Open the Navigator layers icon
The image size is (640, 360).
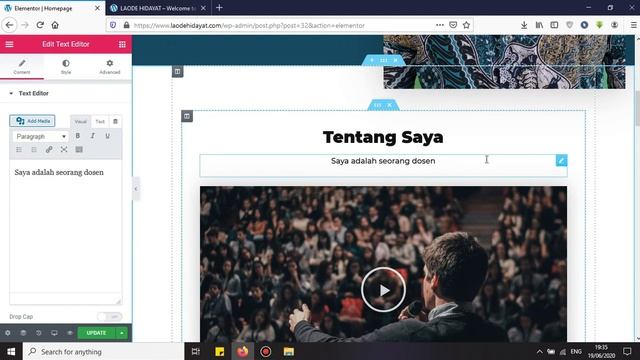click(23, 333)
